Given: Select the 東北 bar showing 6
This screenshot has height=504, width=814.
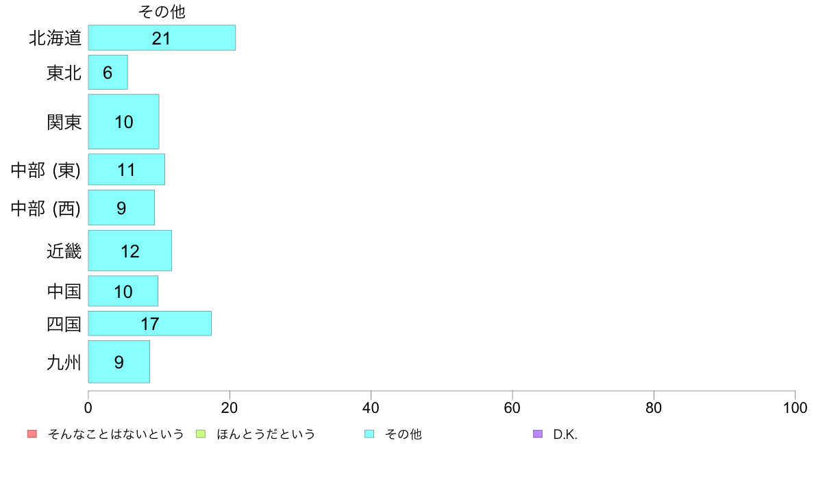Looking at the screenshot, I should (108, 72).
